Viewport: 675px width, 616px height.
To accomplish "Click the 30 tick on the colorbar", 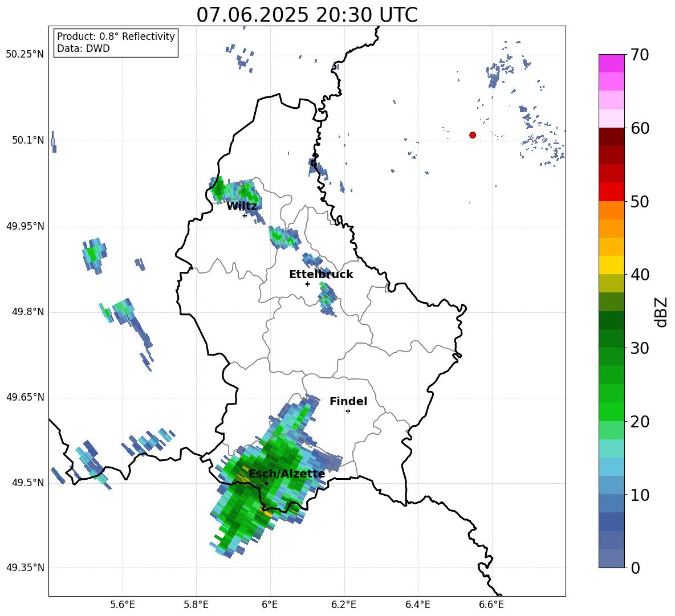I will pos(639,348).
